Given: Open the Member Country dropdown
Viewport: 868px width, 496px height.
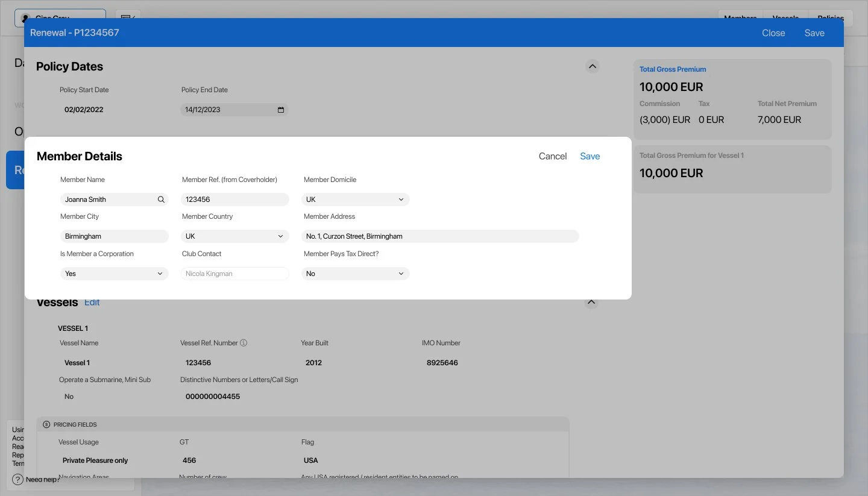Looking at the screenshot, I should point(235,236).
